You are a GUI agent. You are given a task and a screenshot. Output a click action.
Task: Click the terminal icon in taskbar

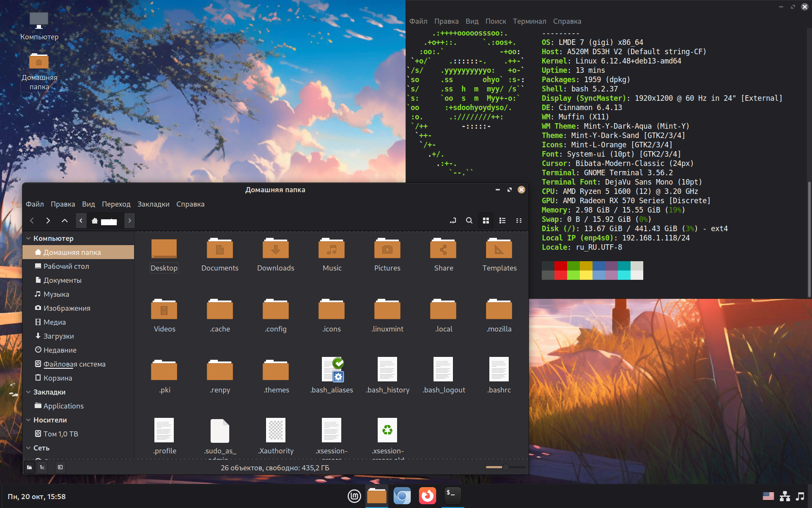point(453,495)
